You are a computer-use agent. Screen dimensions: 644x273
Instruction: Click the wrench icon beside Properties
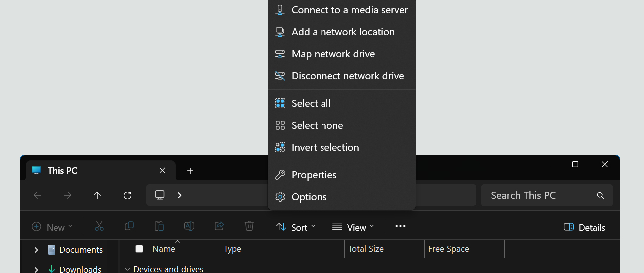[280, 175]
